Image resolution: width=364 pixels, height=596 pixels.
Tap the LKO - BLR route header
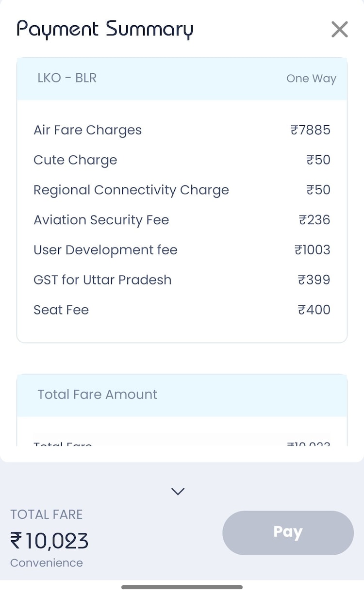[x=67, y=78]
